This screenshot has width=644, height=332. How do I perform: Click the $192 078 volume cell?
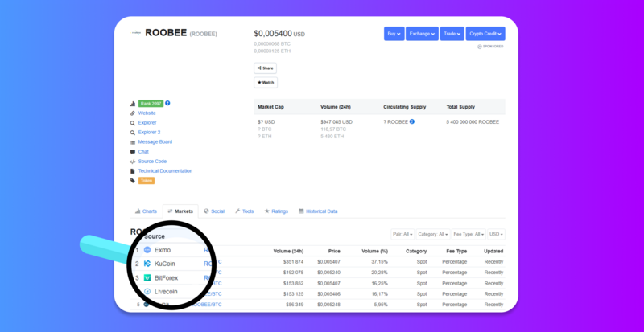[293, 273]
